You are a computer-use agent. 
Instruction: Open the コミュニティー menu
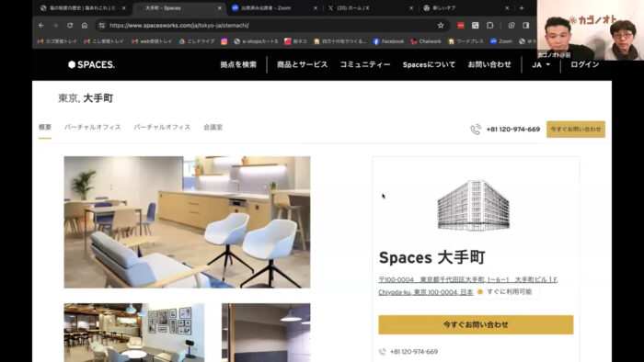(x=365, y=64)
